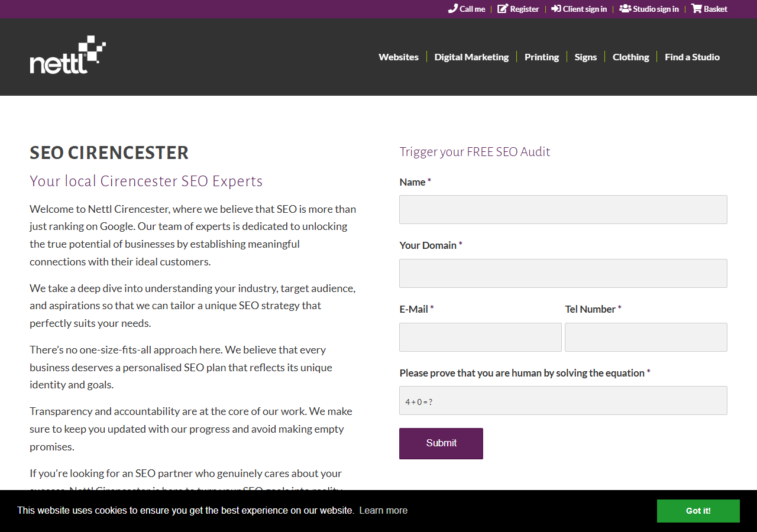Click the Client sign in arrow icon

point(556,9)
